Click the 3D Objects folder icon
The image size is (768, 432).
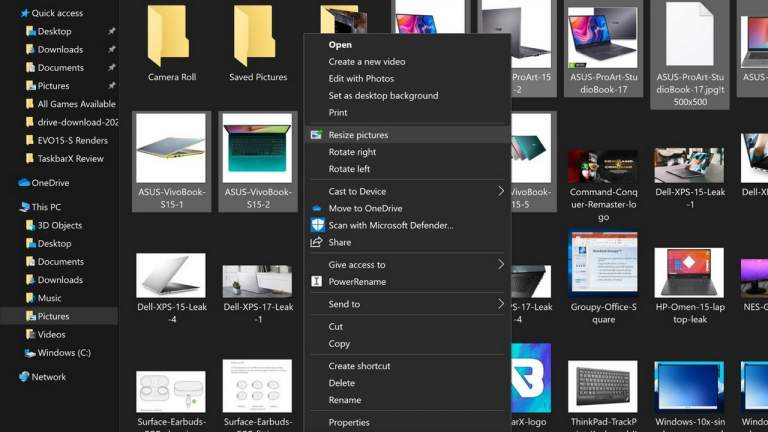coord(30,225)
